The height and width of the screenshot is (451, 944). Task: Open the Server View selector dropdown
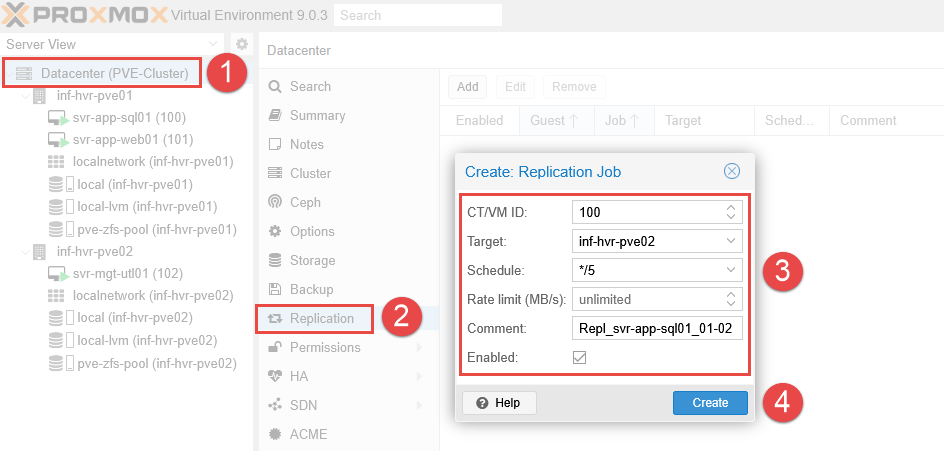coord(212,44)
